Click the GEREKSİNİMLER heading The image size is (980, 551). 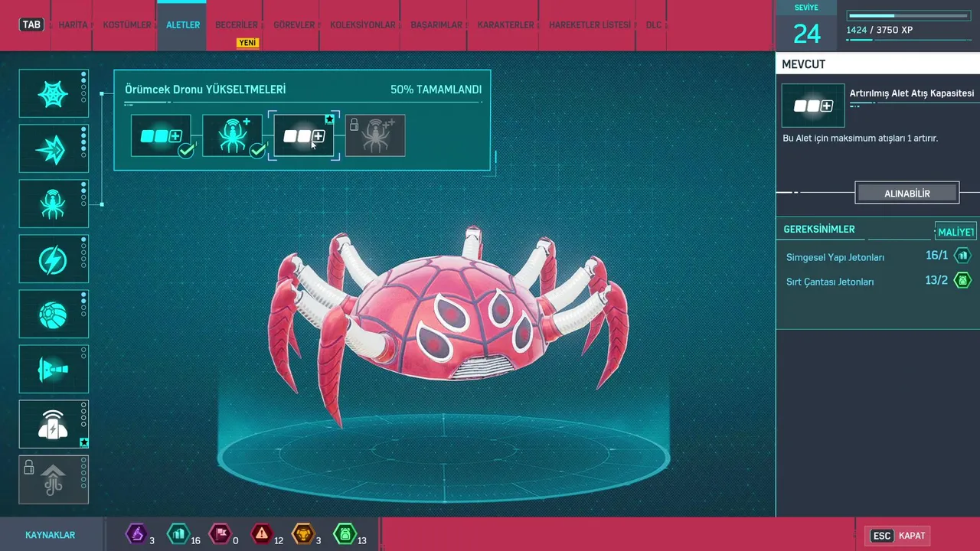(819, 229)
